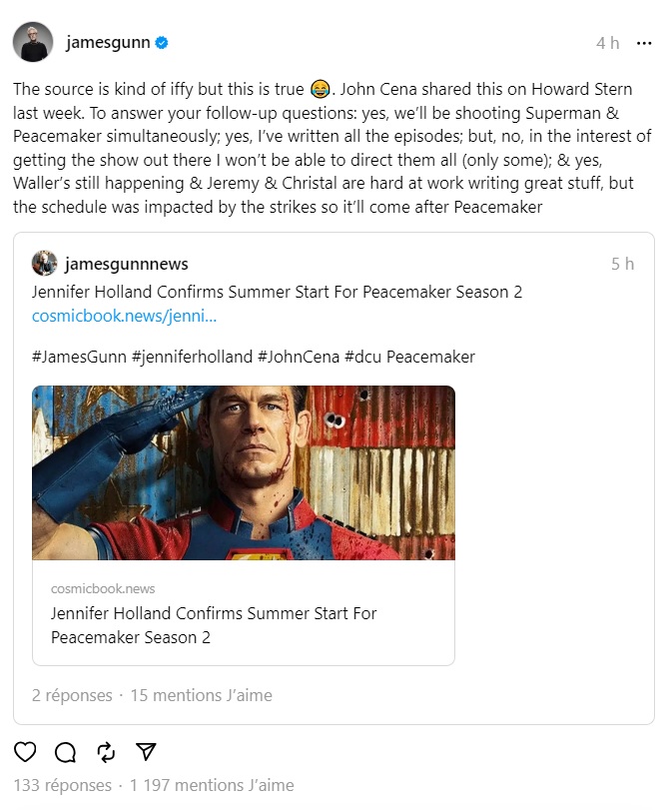This screenshot has height=810, width=672.
Task: View 2 réponses on quoted post
Action: 72,695
